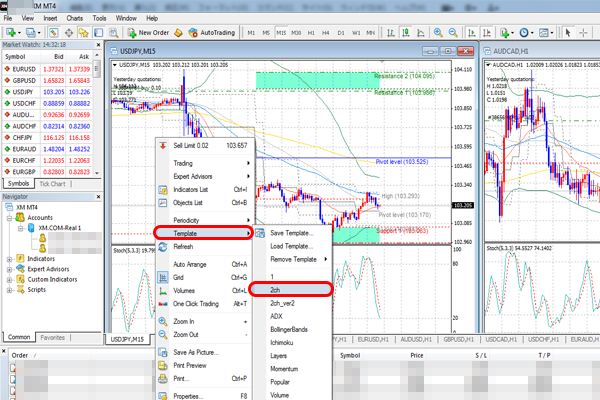The height and width of the screenshot is (400, 600).
Task: Toggle Grid in context menu
Action: [204, 278]
